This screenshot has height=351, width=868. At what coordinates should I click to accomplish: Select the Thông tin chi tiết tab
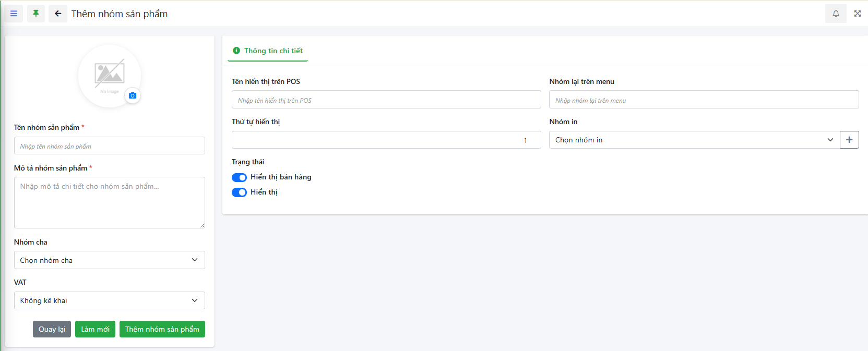coord(268,51)
